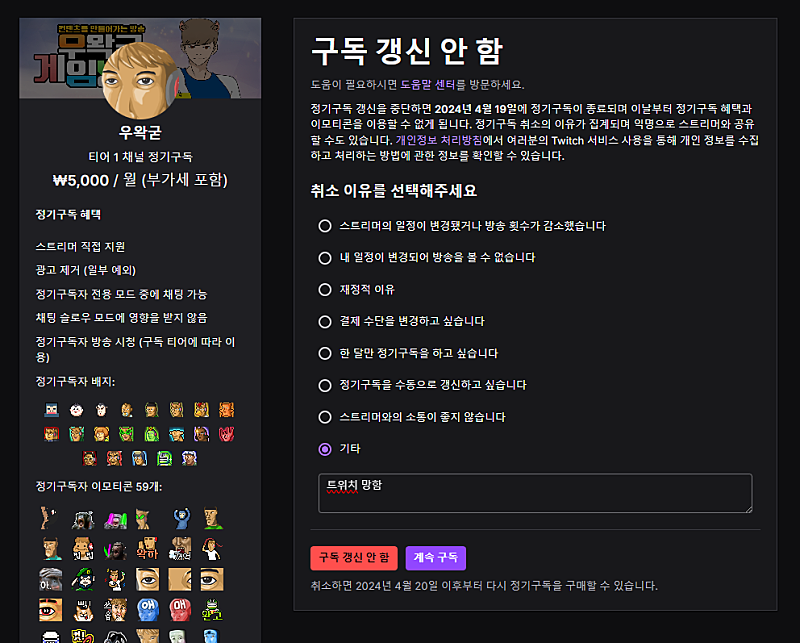This screenshot has width=800, height=643.
Task: Click the cancellation reason text box
Action: (535, 493)
